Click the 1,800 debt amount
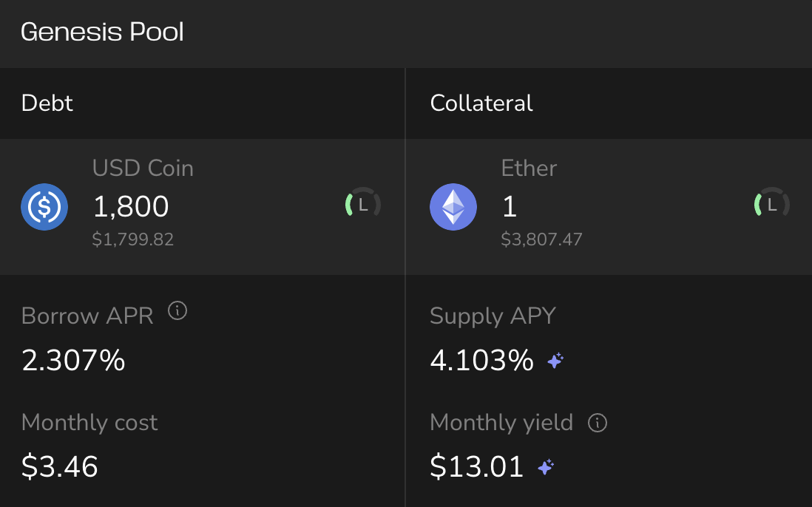The image size is (812, 507). pos(131,207)
